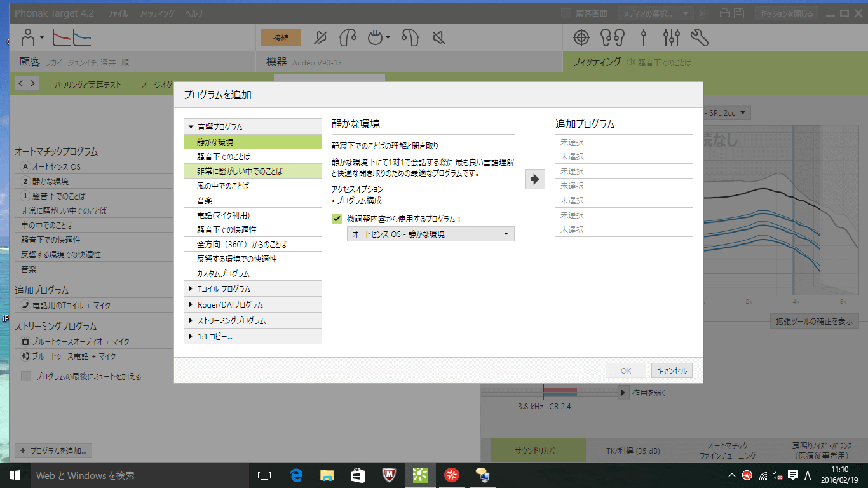
Task: Click the キャンセル button
Action: pos(672,370)
